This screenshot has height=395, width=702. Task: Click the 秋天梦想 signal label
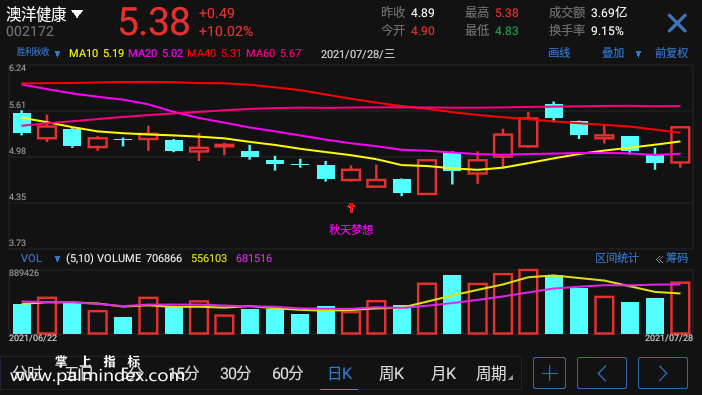351,230
